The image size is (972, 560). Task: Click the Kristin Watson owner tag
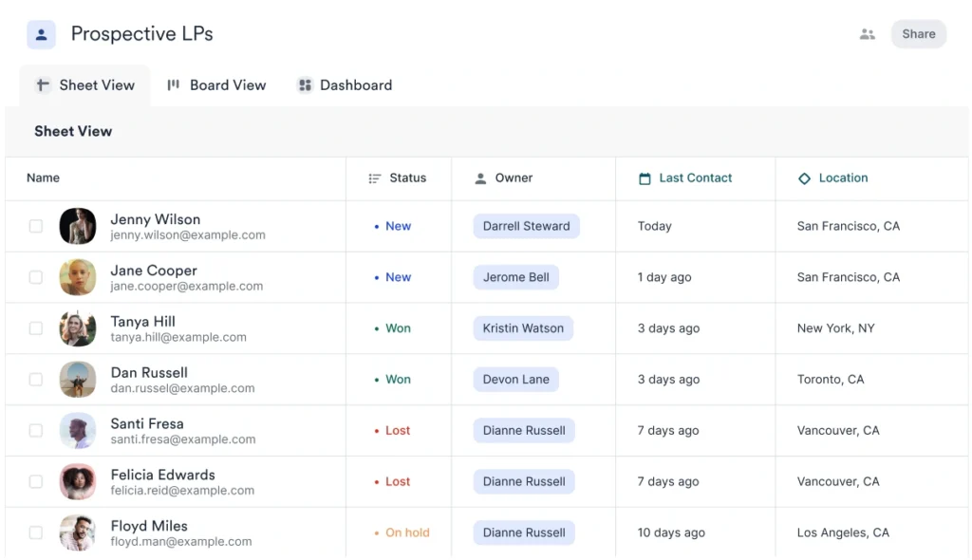pyautogui.click(x=523, y=328)
